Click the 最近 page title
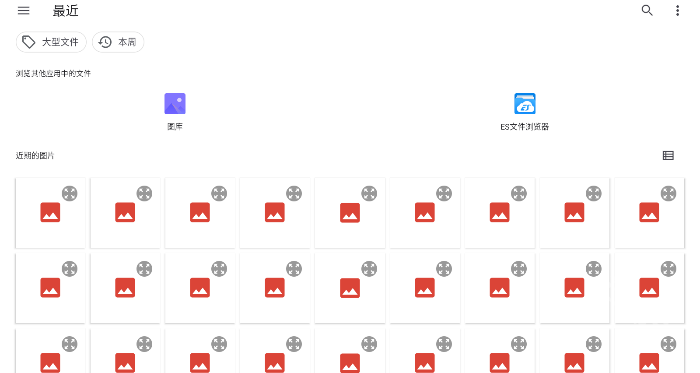Image resolution: width=700 pixels, height=373 pixels. coord(66,11)
